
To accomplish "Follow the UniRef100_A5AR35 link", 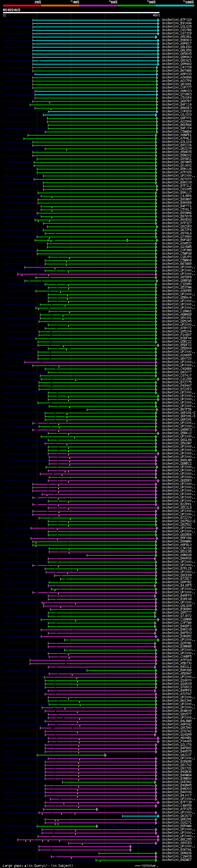I will (176, 152).
